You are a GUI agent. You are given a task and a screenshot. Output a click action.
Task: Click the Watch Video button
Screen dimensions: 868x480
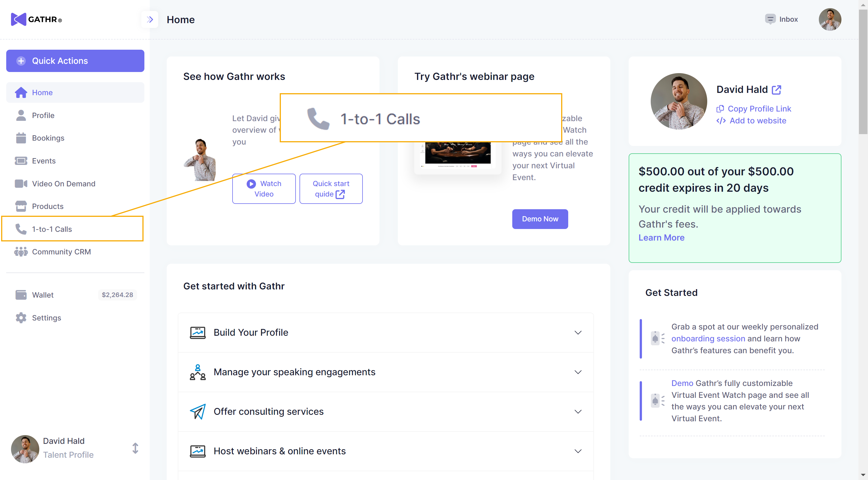tap(264, 189)
